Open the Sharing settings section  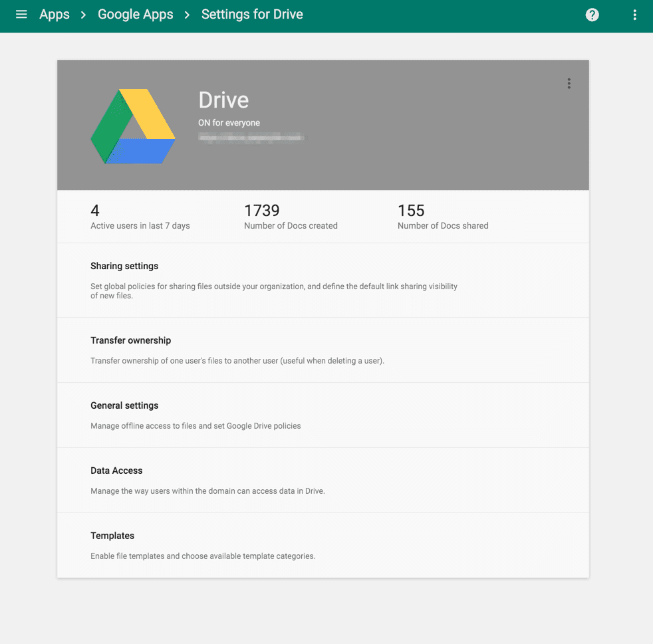coord(124,266)
